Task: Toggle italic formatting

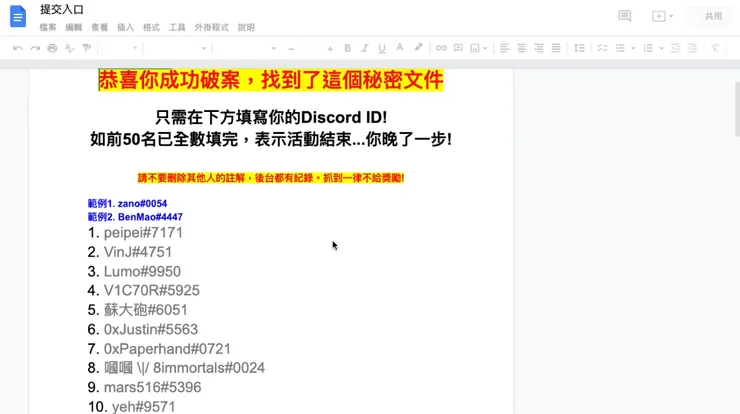Action: point(364,48)
